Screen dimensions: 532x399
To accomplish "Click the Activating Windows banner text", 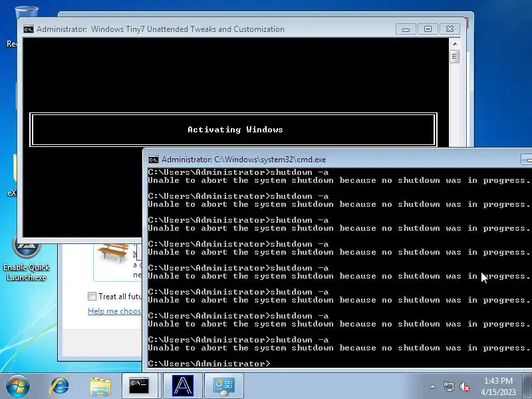I will (x=235, y=130).
